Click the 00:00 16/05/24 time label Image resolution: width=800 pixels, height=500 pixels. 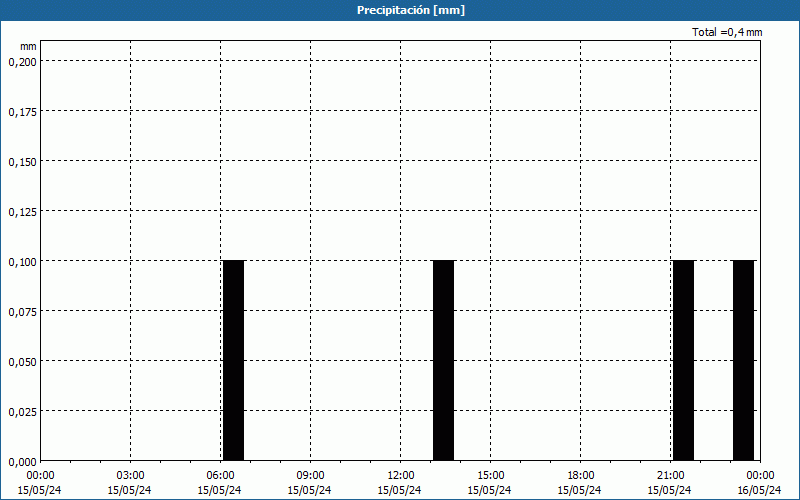point(759,483)
